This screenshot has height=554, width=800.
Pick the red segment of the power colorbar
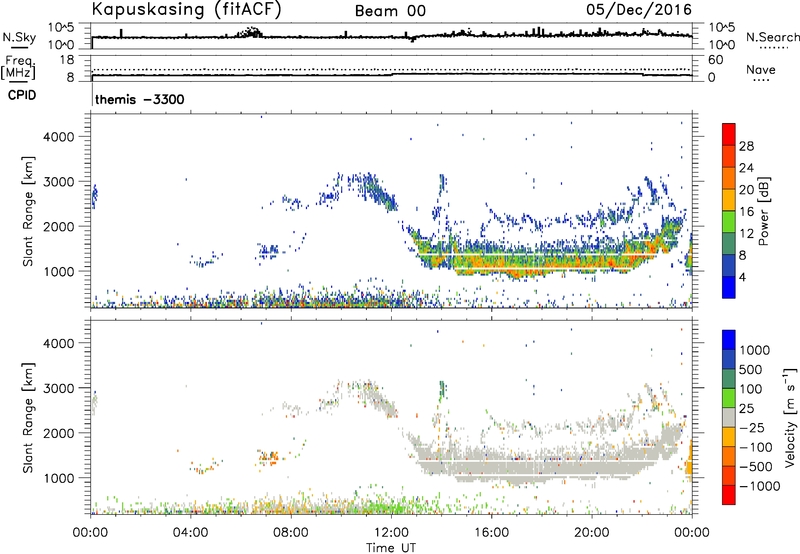(729, 134)
